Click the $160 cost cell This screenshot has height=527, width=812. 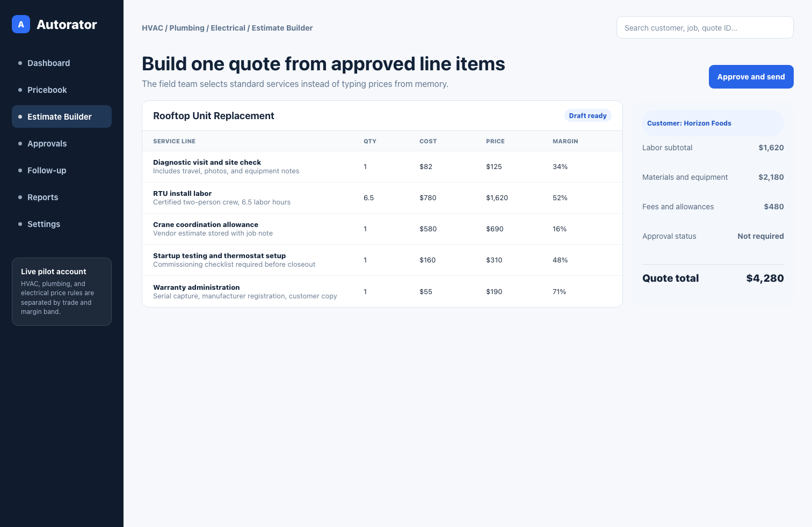[427, 260]
